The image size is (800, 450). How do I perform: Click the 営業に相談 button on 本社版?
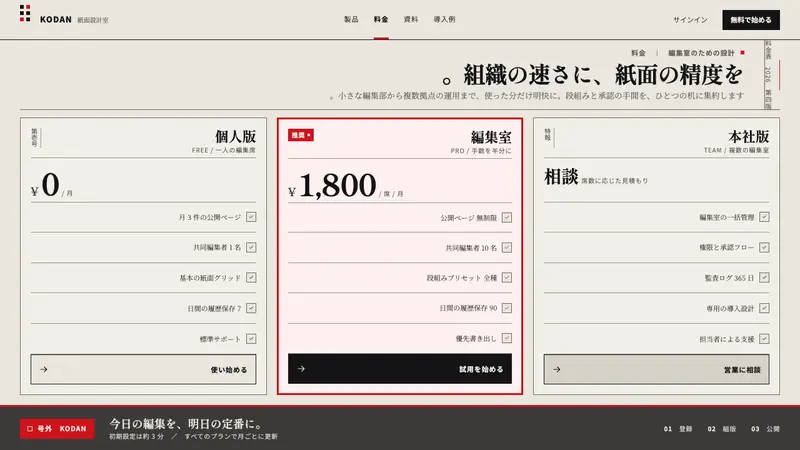coord(656,369)
